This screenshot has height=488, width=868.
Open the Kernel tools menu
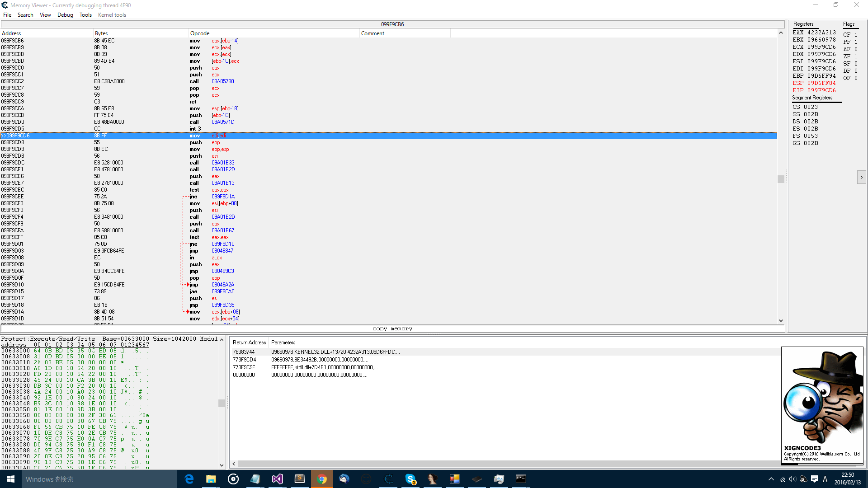[112, 15]
